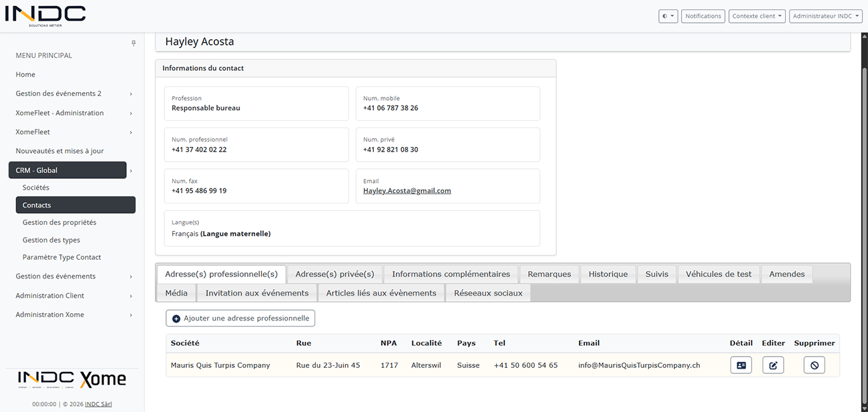Go to Home in main menu
Image resolution: width=868 pixels, height=412 pixels.
(25, 74)
